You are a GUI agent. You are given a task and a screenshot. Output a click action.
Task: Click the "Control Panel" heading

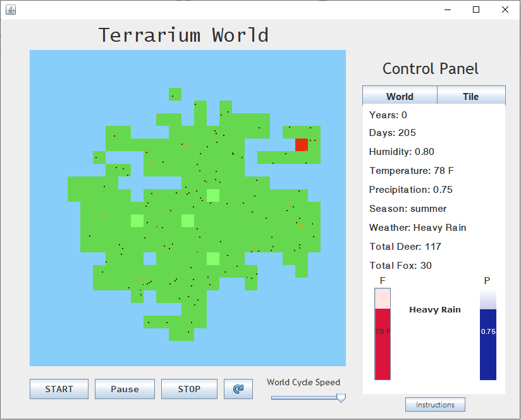(431, 69)
